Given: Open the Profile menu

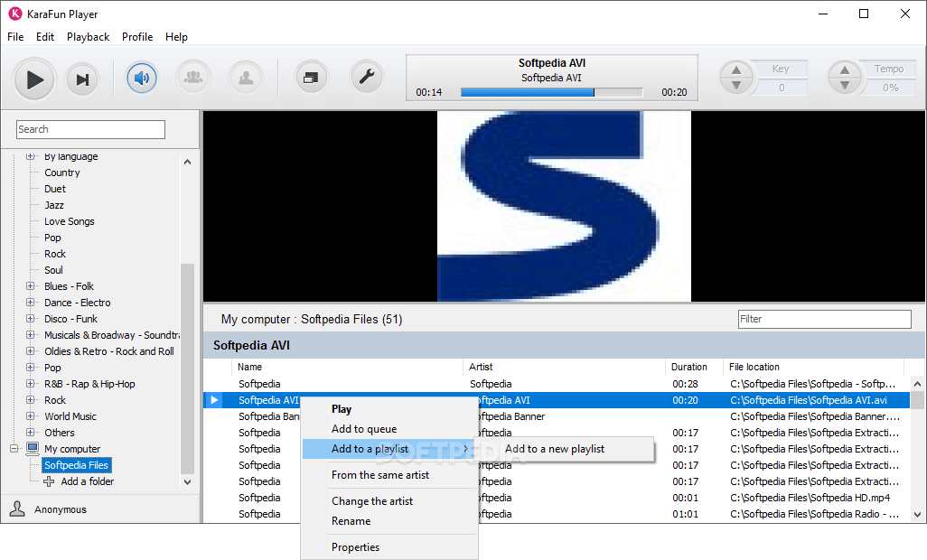Looking at the screenshot, I should [137, 37].
